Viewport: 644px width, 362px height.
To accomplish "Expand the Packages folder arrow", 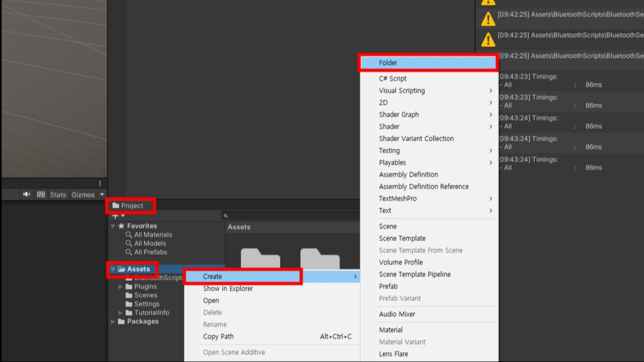I will coord(113,322).
